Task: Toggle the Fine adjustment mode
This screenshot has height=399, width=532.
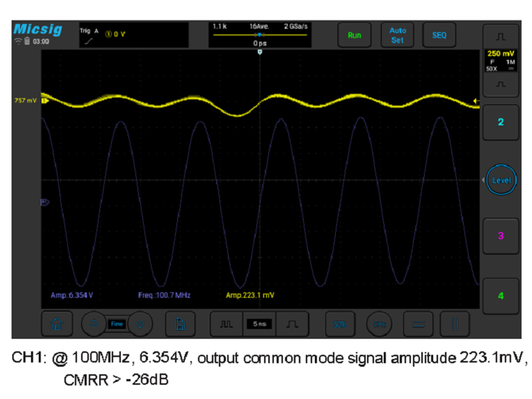Action: click(x=117, y=325)
